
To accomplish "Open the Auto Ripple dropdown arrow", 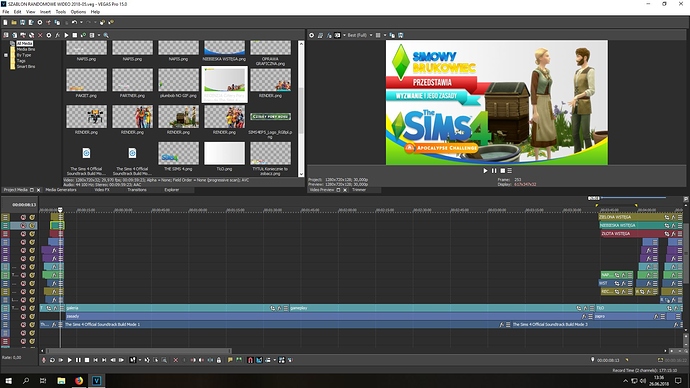I will point(274,360).
